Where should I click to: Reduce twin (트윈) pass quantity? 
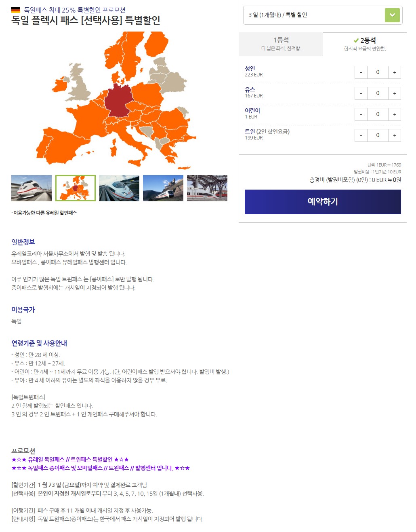[x=361, y=135]
